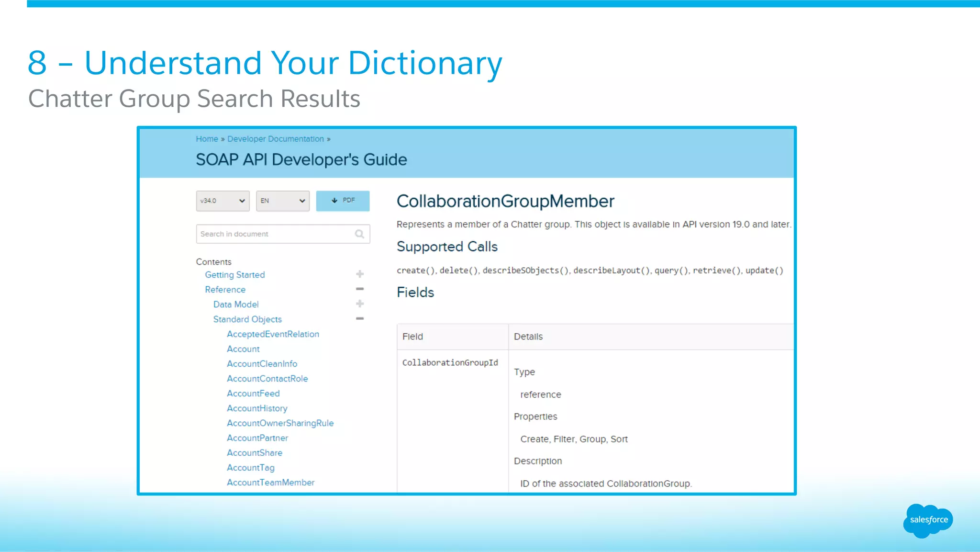Expand the Data Model plus icon
Viewport: 980px width, 552px height.
[x=360, y=304]
